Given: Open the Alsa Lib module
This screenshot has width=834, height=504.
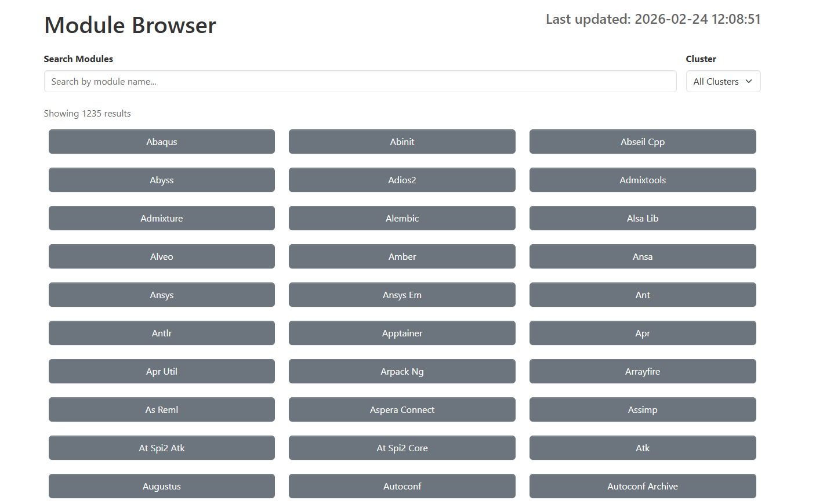Looking at the screenshot, I should [x=643, y=218].
